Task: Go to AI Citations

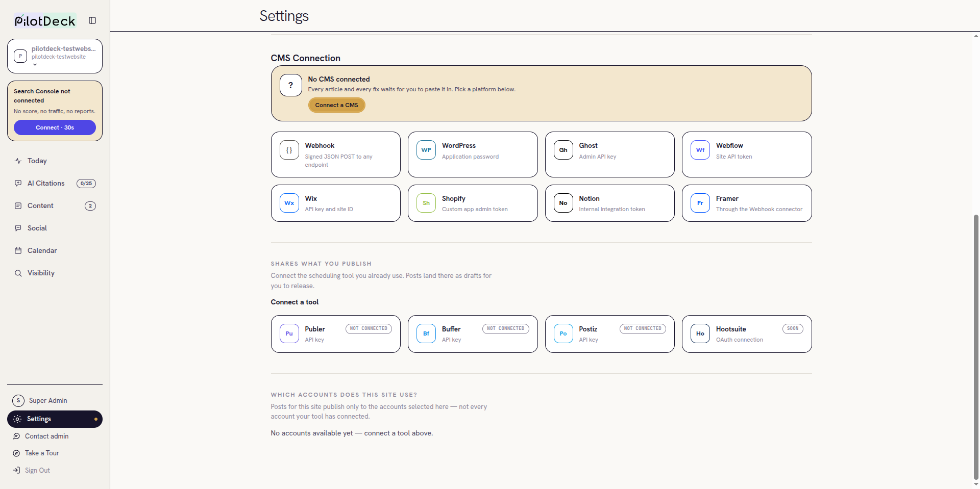Action: (55, 183)
